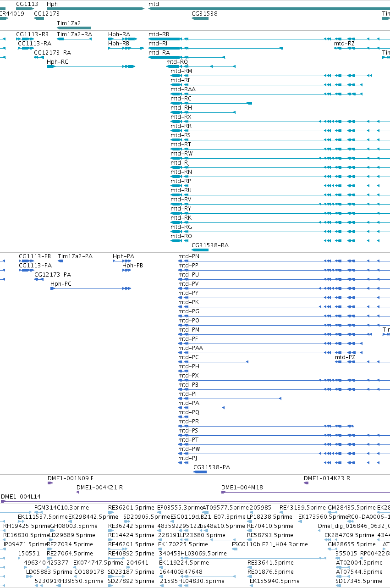390x588 pixels.
Task: Select clone DME1-004K21.R
Action: pos(99,488)
